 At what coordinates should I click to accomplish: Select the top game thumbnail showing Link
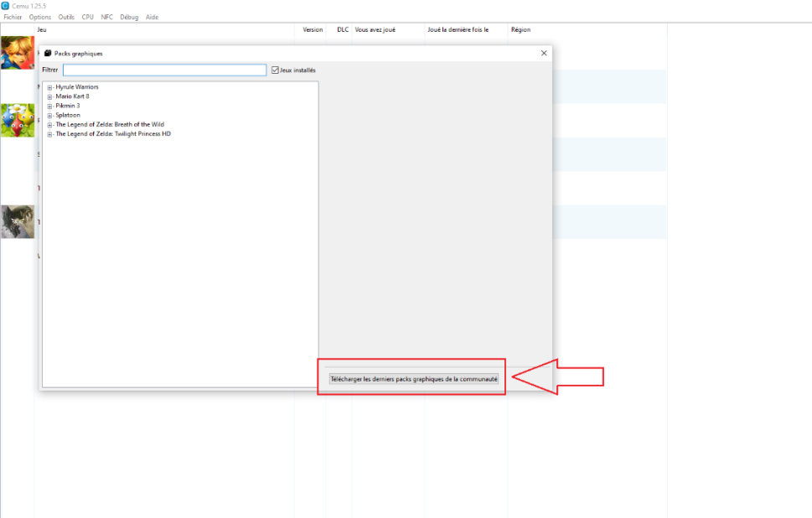pyautogui.click(x=17, y=52)
